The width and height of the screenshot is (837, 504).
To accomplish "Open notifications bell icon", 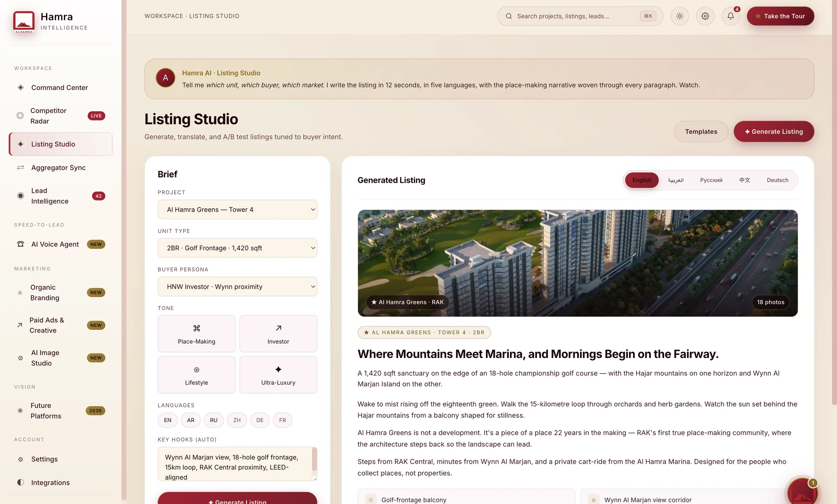I will (731, 16).
